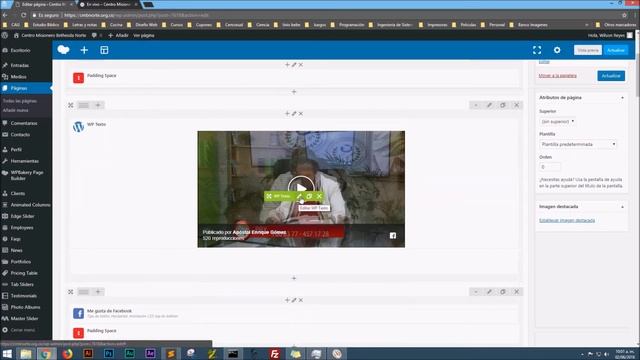Click the Vista previa button
The width and height of the screenshot is (640, 360).
tap(588, 50)
